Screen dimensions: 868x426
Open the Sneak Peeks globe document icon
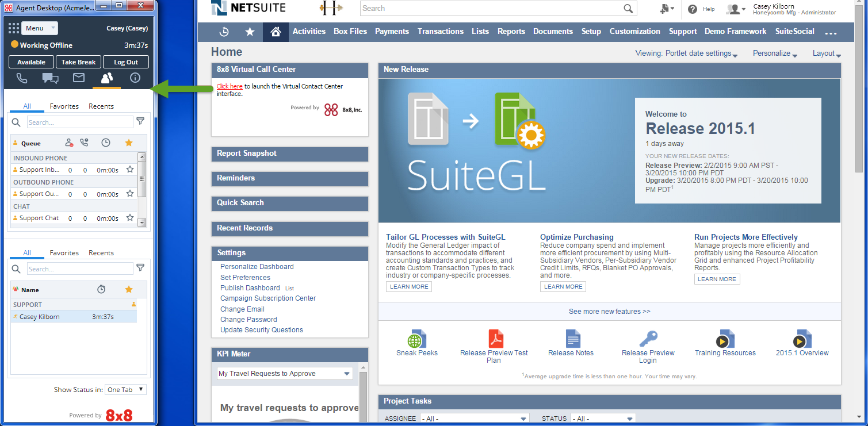[x=416, y=339]
